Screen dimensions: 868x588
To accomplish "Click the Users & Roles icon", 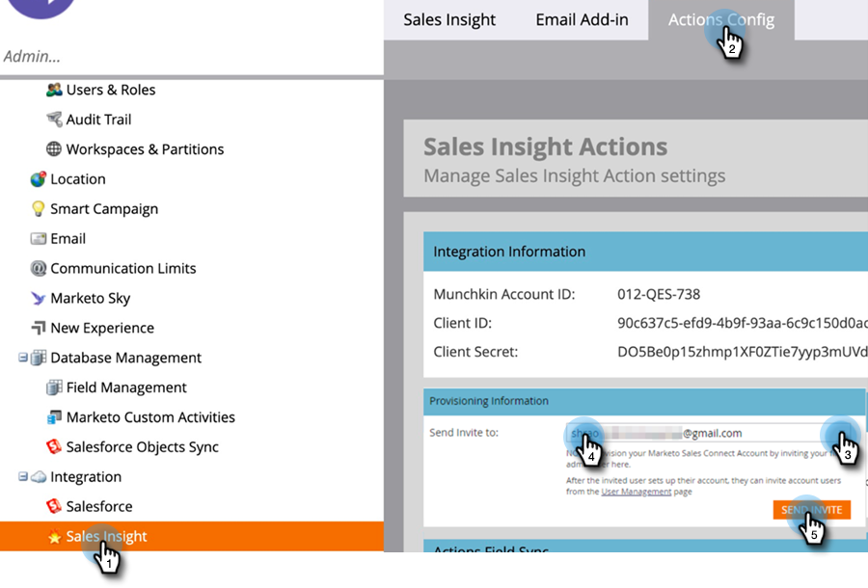I will pos(54,90).
